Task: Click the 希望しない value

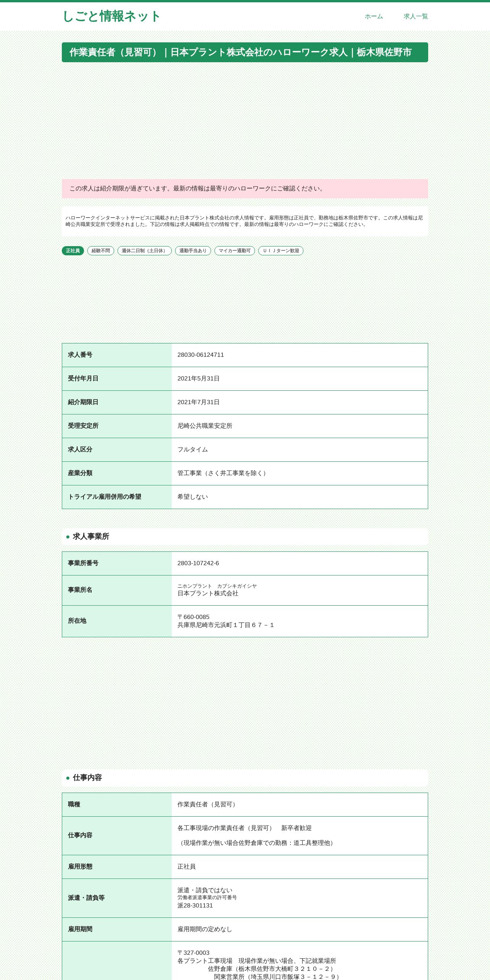Action: [x=193, y=497]
